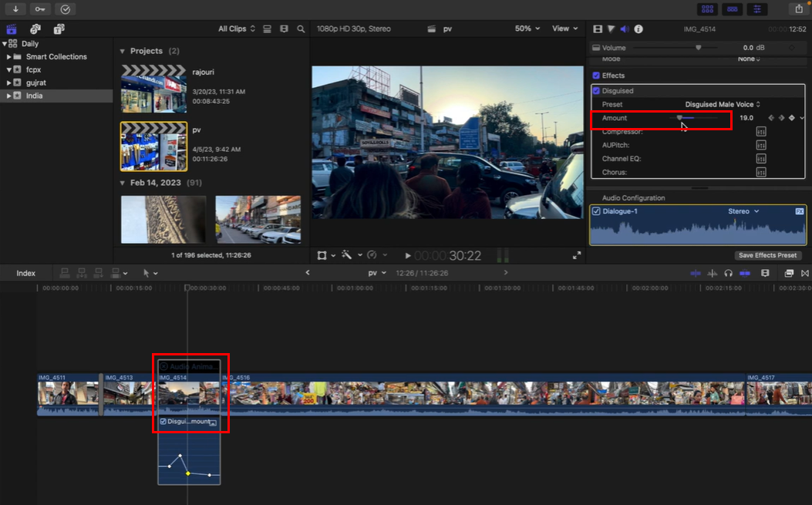Toggle clip appearance filmstrip icon in browser
The width and height of the screenshot is (812, 505).
[284, 29]
